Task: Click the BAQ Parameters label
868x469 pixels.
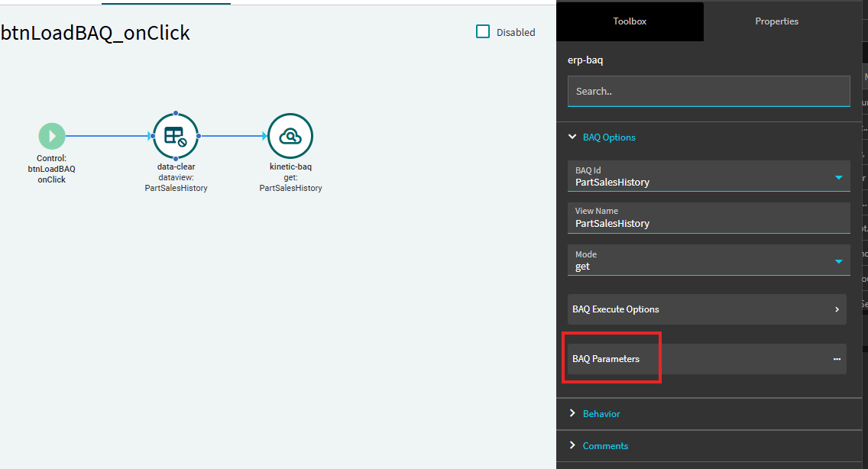Action: click(x=606, y=359)
